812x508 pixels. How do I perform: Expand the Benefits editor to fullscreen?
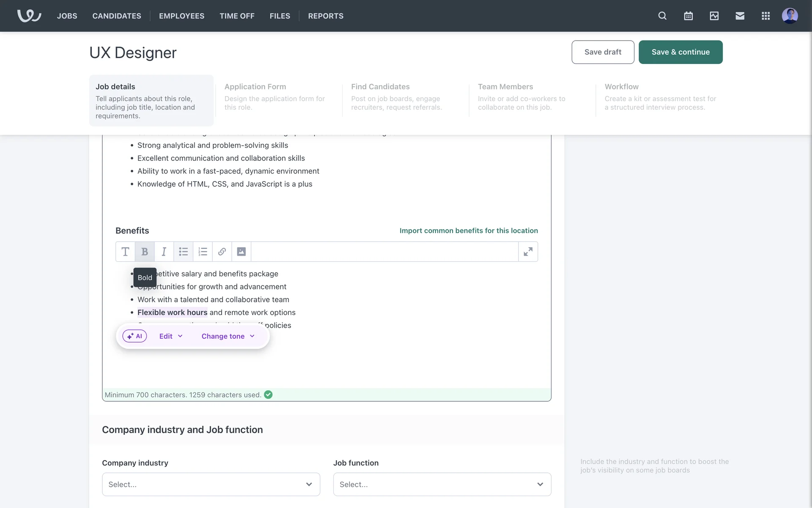528,252
